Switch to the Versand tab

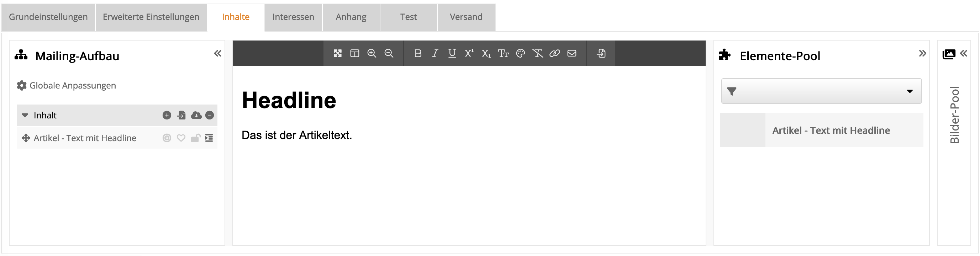466,17
